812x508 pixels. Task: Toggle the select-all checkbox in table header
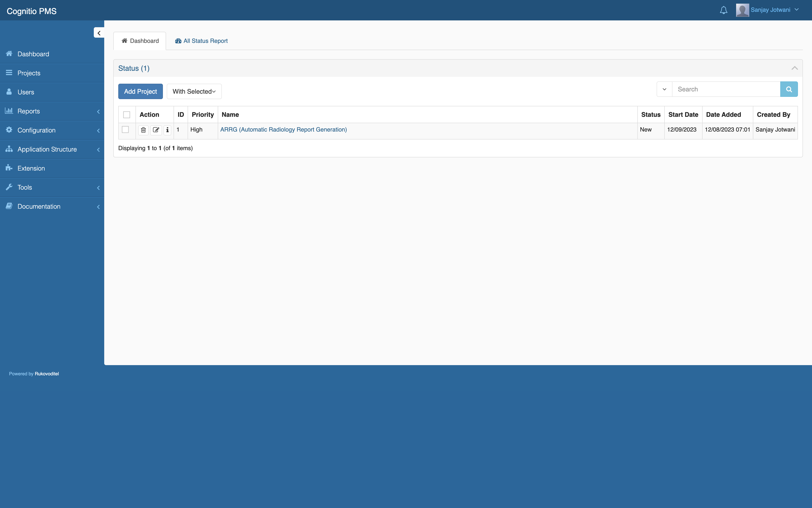point(126,115)
